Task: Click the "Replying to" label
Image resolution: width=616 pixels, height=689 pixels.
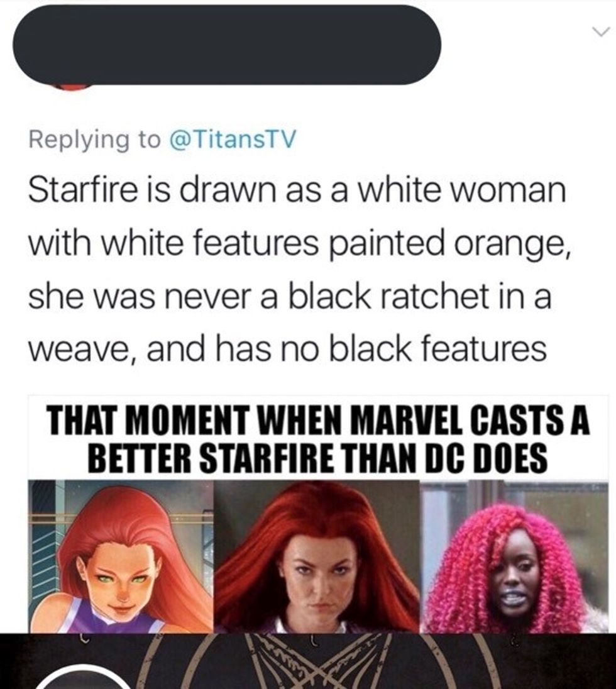Action: [95, 140]
